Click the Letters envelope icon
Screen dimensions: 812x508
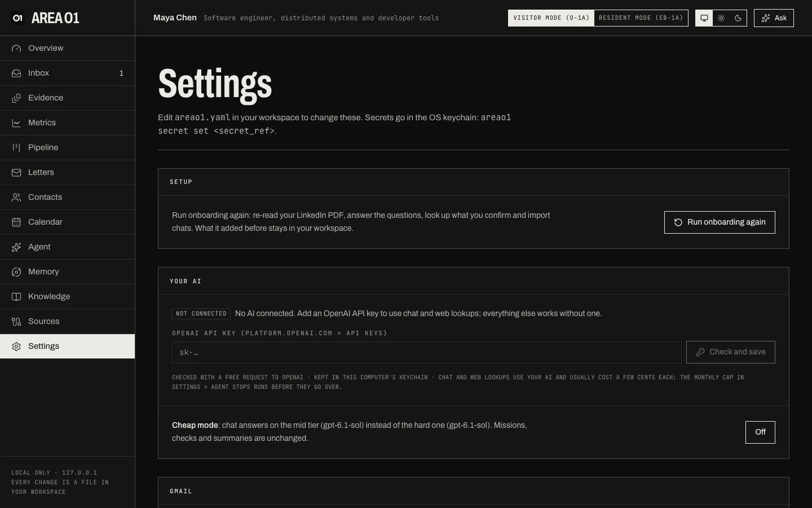tap(16, 173)
